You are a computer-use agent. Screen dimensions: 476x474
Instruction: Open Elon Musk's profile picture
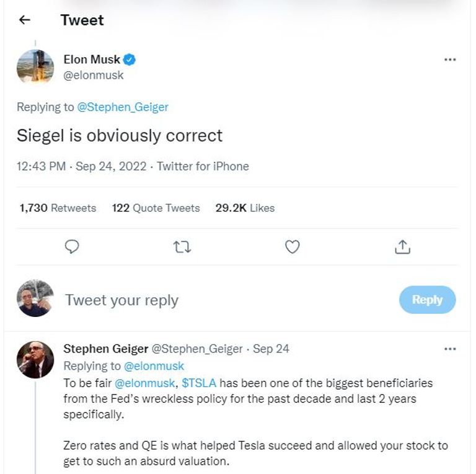click(35, 67)
